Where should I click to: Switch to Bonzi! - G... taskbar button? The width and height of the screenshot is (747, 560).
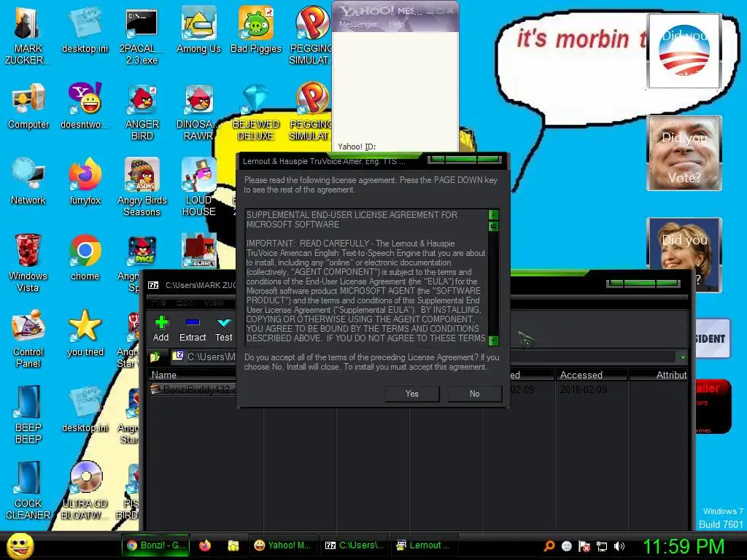coord(155,545)
